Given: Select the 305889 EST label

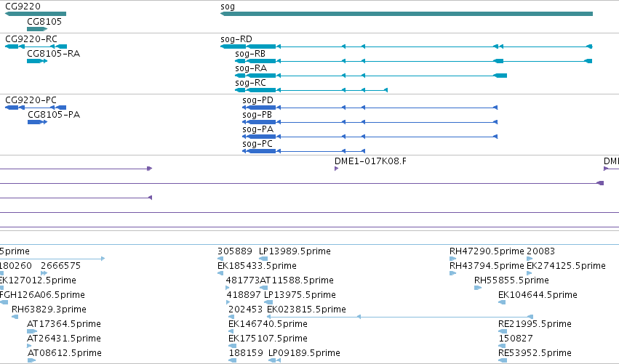Looking at the screenshot, I should 234,251.
